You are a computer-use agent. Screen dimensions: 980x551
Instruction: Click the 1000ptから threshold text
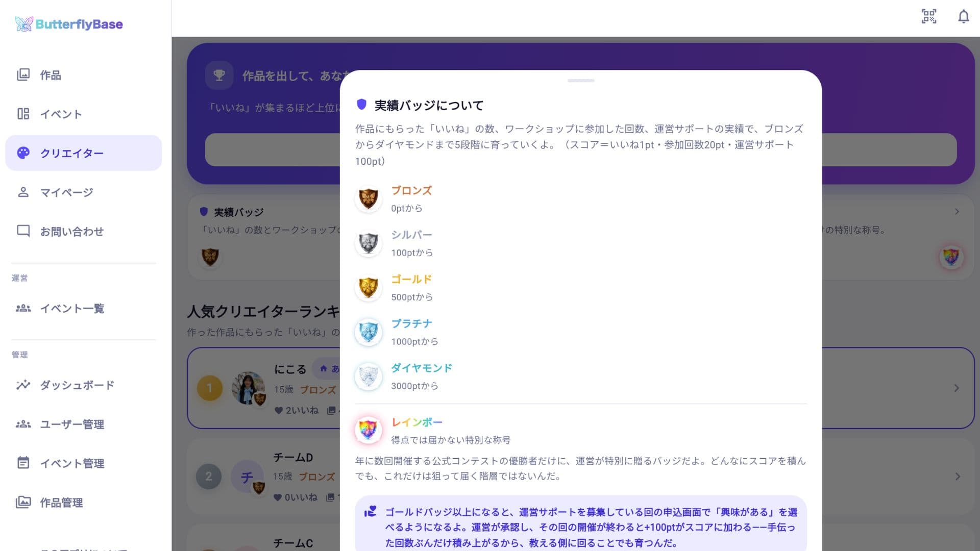414,341
